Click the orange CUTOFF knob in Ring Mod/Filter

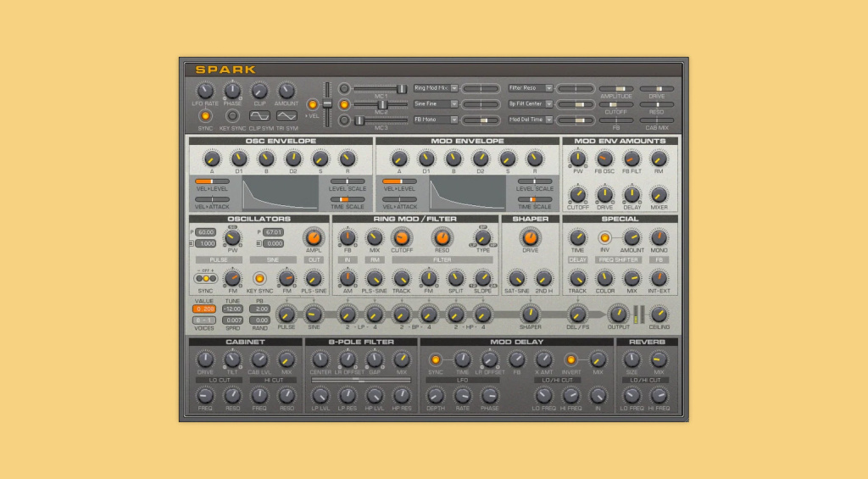[x=401, y=237]
